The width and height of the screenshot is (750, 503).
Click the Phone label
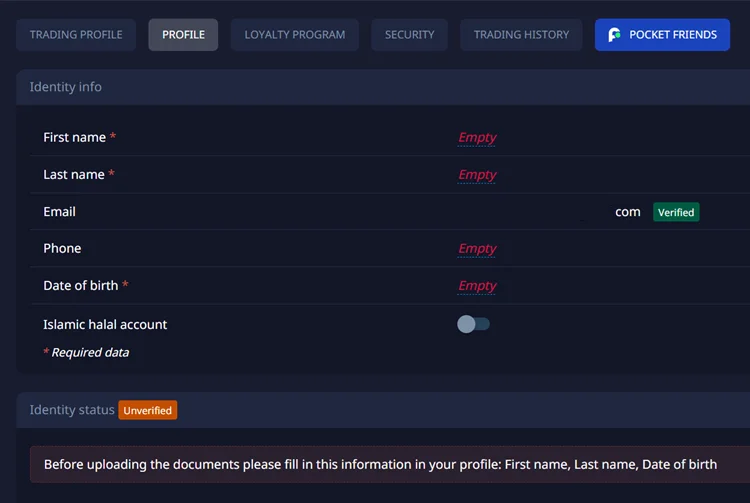tap(62, 249)
